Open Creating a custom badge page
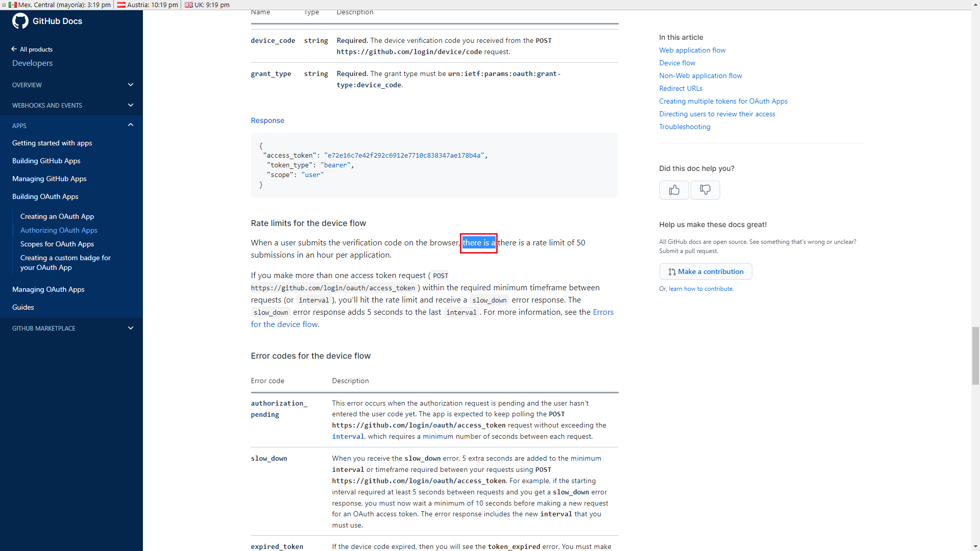 tap(65, 263)
